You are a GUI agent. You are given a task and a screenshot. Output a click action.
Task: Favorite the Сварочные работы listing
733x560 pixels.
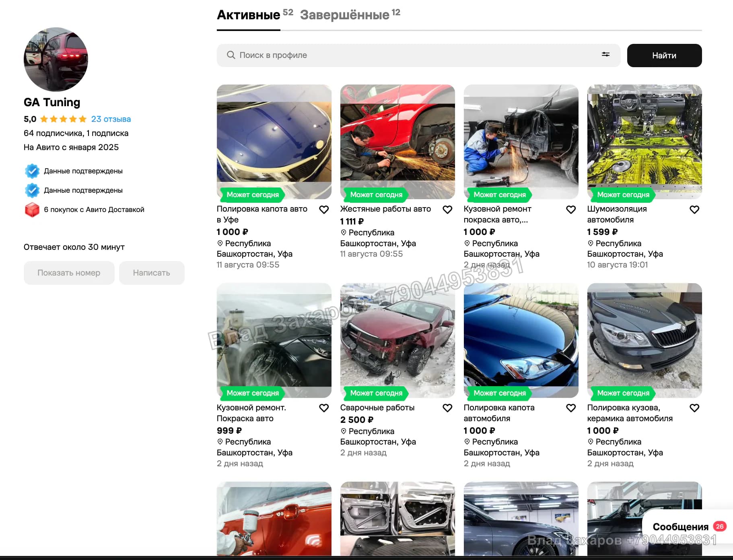point(447,408)
